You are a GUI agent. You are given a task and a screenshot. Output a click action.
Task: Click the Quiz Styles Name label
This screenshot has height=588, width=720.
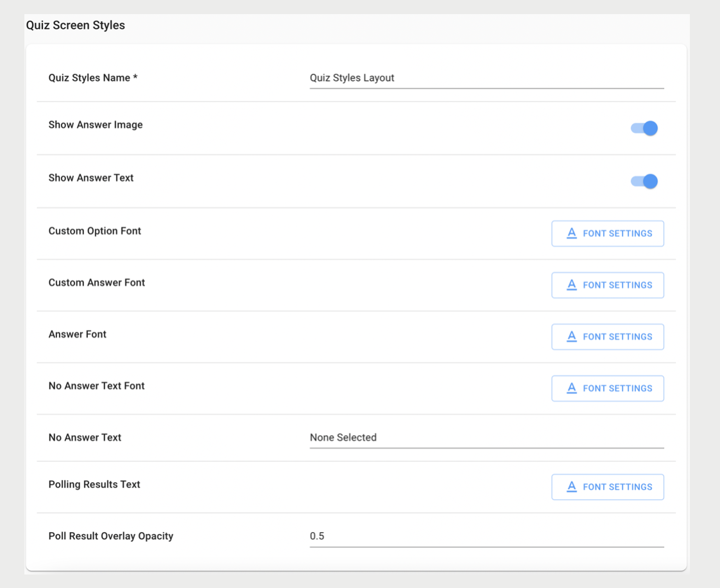(x=93, y=78)
